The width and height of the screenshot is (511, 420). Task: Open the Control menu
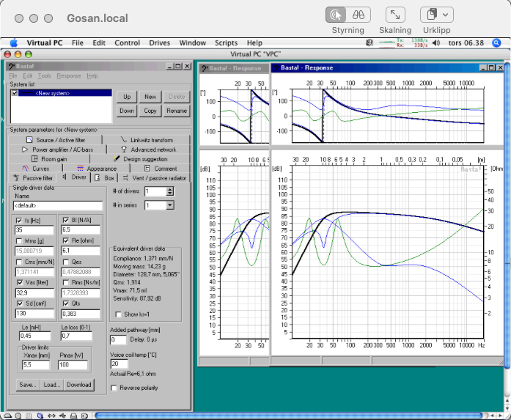pos(127,43)
